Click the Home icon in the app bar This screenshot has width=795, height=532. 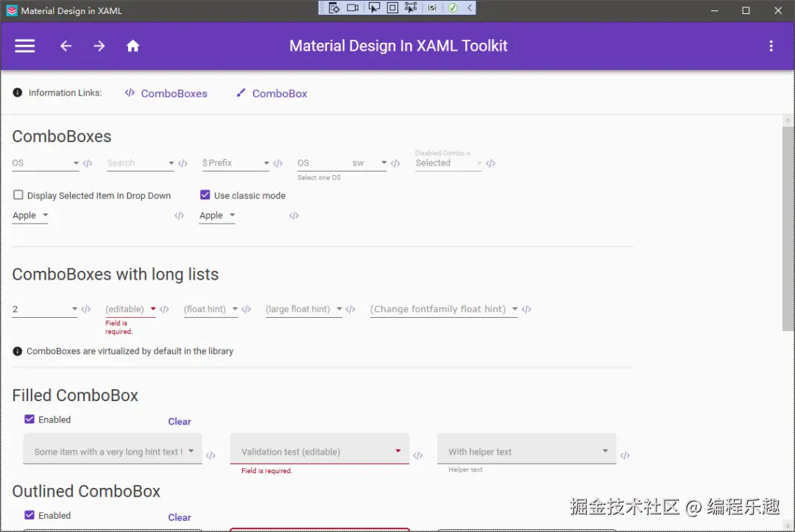point(132,46)
